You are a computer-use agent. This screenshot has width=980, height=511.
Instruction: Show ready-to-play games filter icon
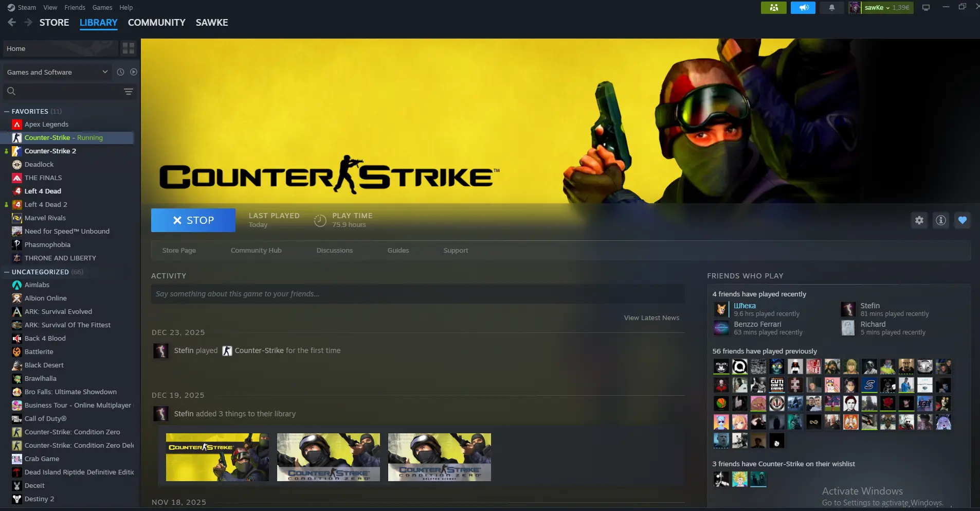[134, 72]
